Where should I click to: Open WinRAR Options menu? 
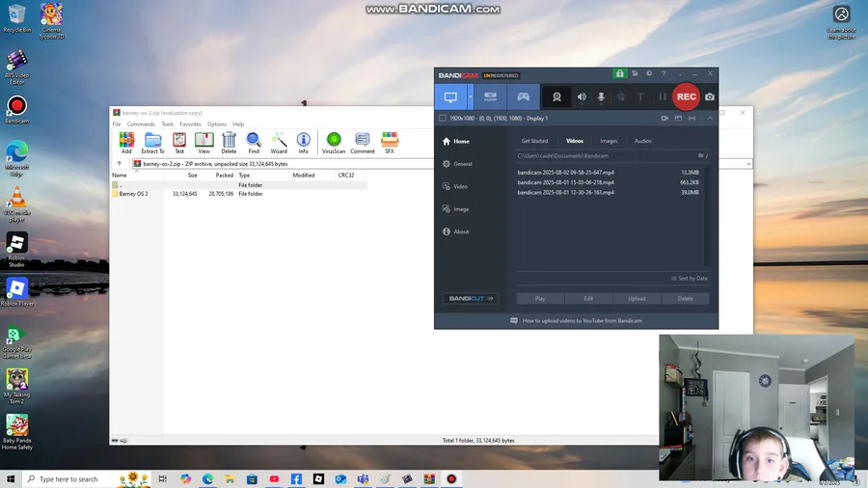[x=216, y=124]
